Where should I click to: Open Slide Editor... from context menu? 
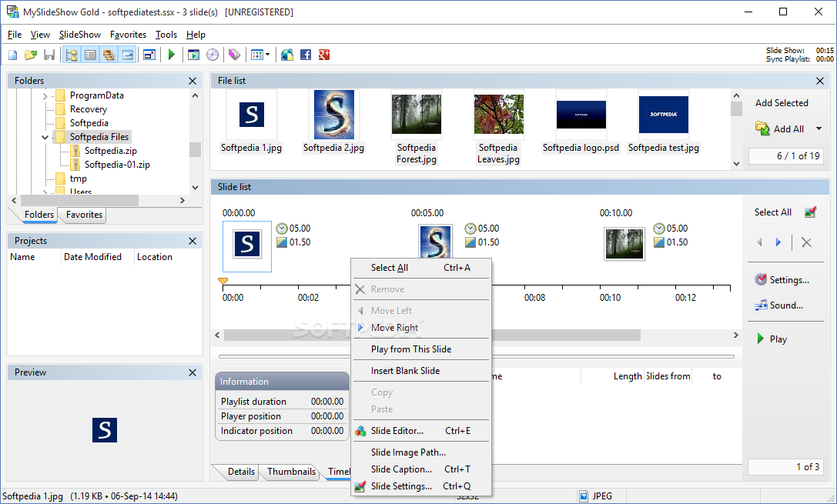click(420, 431)
